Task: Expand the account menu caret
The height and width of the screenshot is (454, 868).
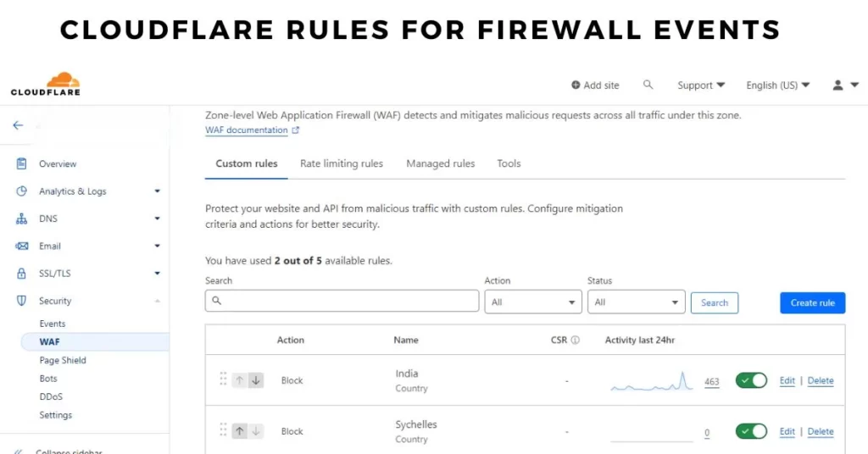Action: (x=854, y=86)
